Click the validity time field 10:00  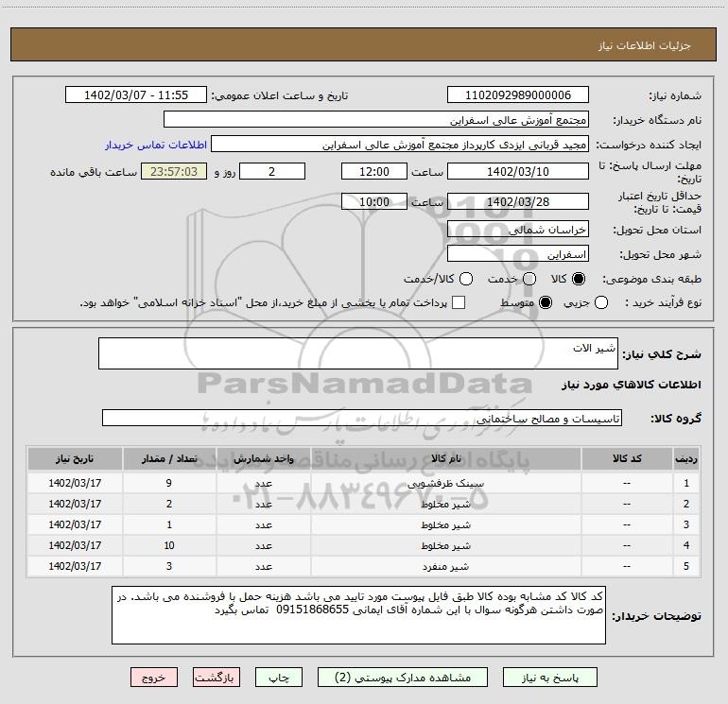coord(374,201)
